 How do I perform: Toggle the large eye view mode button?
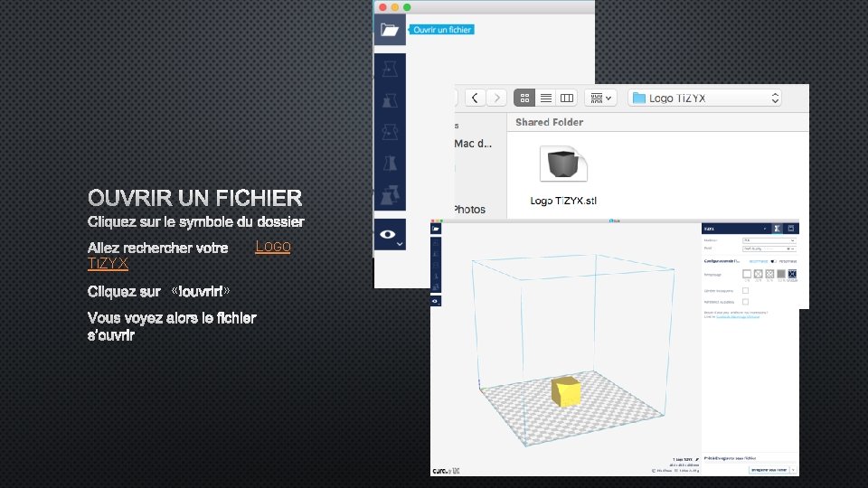390,235
